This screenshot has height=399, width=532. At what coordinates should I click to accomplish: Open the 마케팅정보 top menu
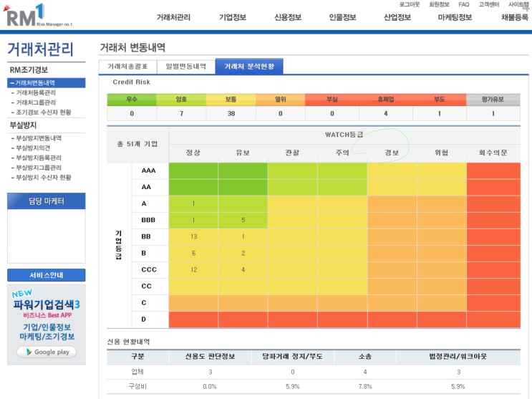[455, 17]
